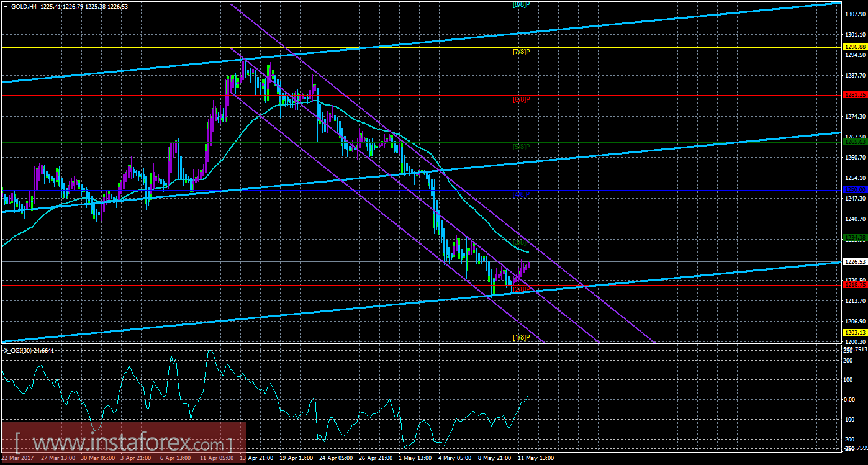The width and height of the screenshot is (868, 465).
Task: Click the 1203.13 yellow price tag
Action: pyautogui.click(x=854, y=333)
